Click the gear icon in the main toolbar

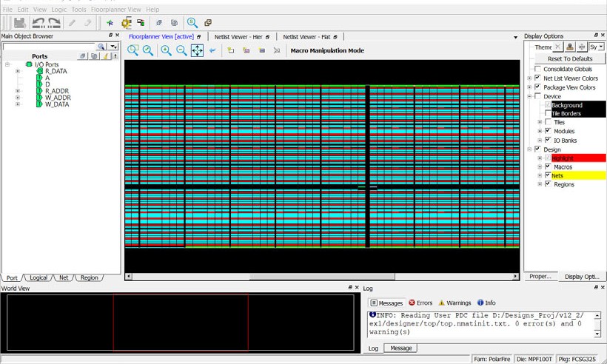(x=127, y=23)
